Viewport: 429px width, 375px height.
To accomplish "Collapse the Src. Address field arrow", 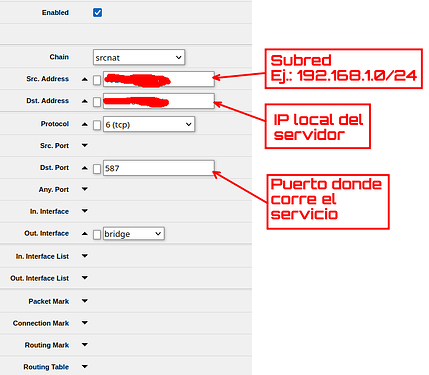I will point(85,79).
